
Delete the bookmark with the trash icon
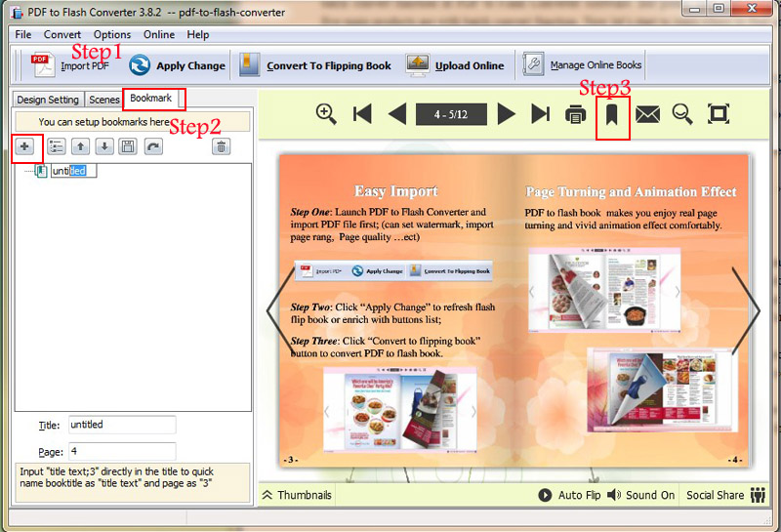click(222, 146)
